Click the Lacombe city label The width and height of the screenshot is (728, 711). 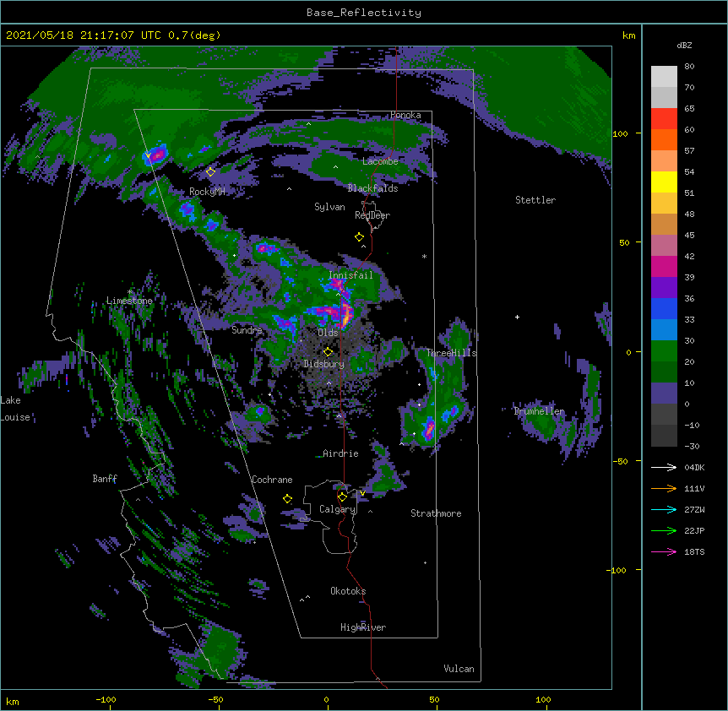pos(380,161)
